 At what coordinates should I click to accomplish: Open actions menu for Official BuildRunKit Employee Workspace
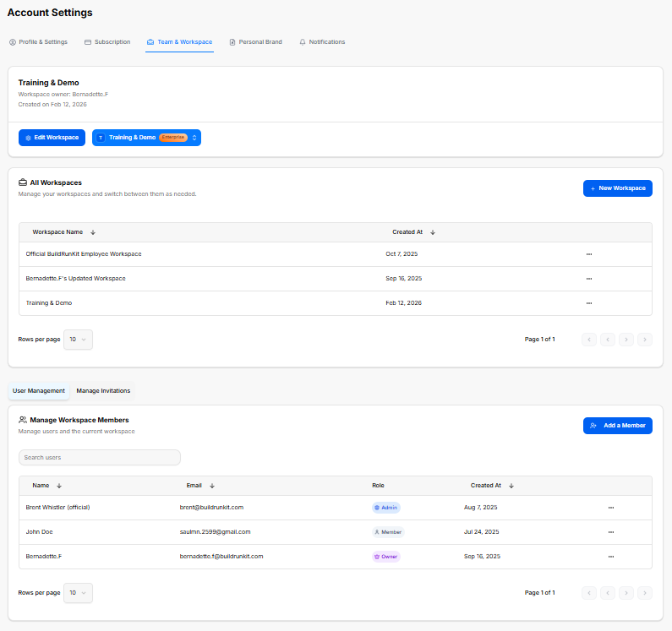589,254
